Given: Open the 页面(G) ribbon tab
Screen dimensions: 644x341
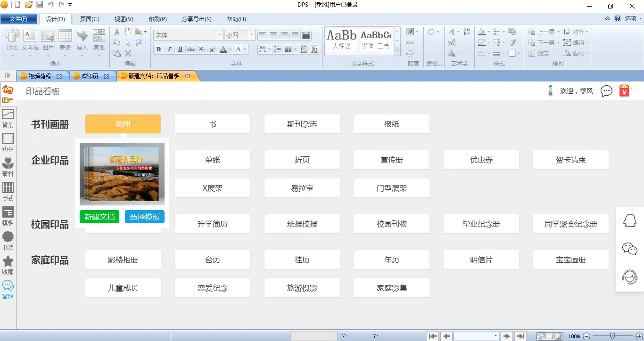Looking at the screenshot, I should click(90, 19).
